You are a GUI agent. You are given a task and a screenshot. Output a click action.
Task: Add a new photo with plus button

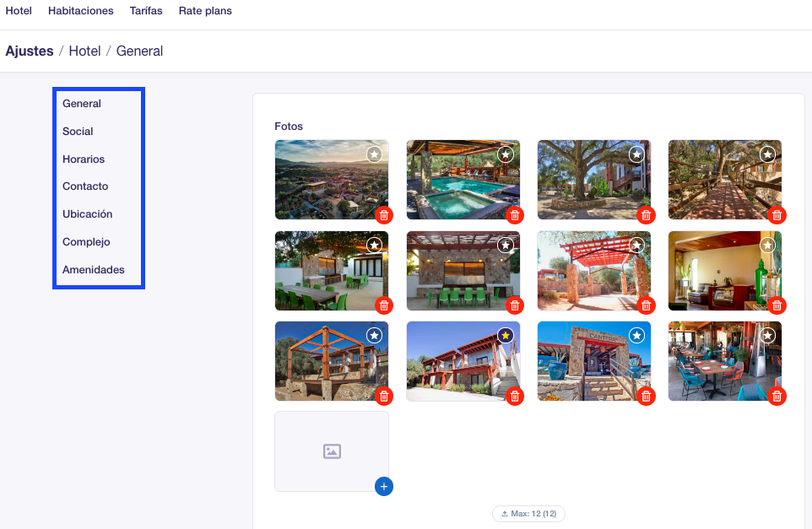pyautogui.click(x=384, y=487)
